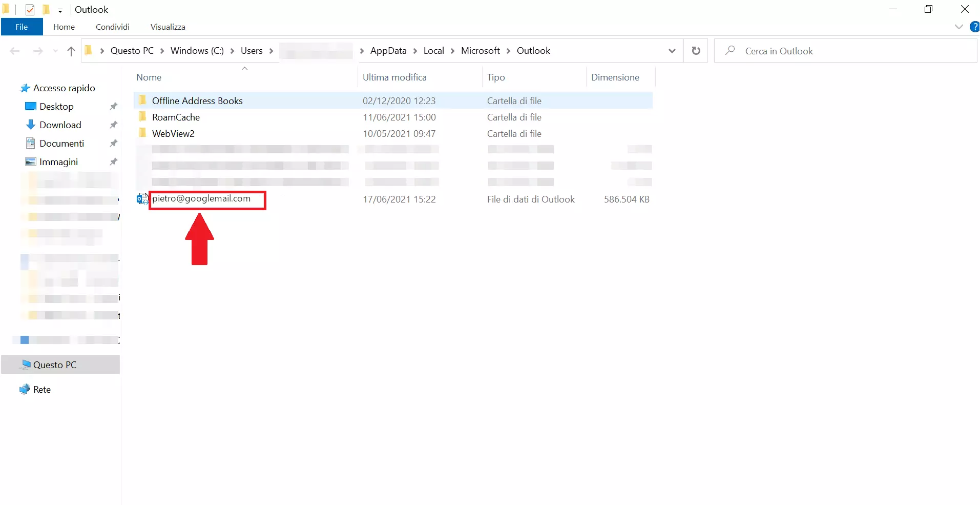Screen dimensions: 980x505
Task: Click the Outlook data file icon
Action: pos(142,199)
